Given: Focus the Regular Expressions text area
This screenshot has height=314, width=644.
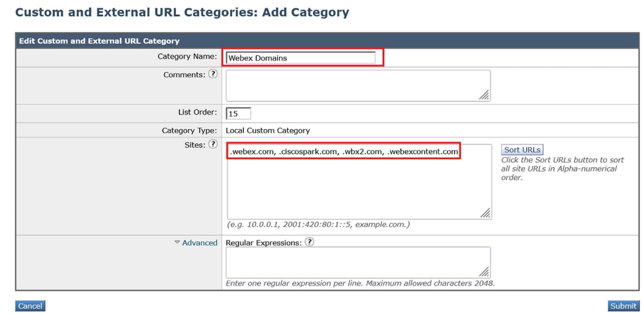Looking at the screenshot, I should pyautogui.click(x=358, y=262).
